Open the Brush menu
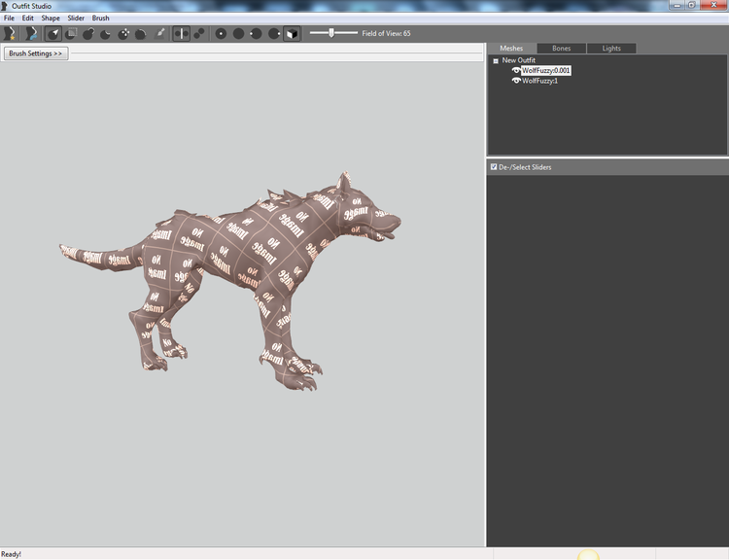Screen dimensions: 729x560 tap(100, 18)
